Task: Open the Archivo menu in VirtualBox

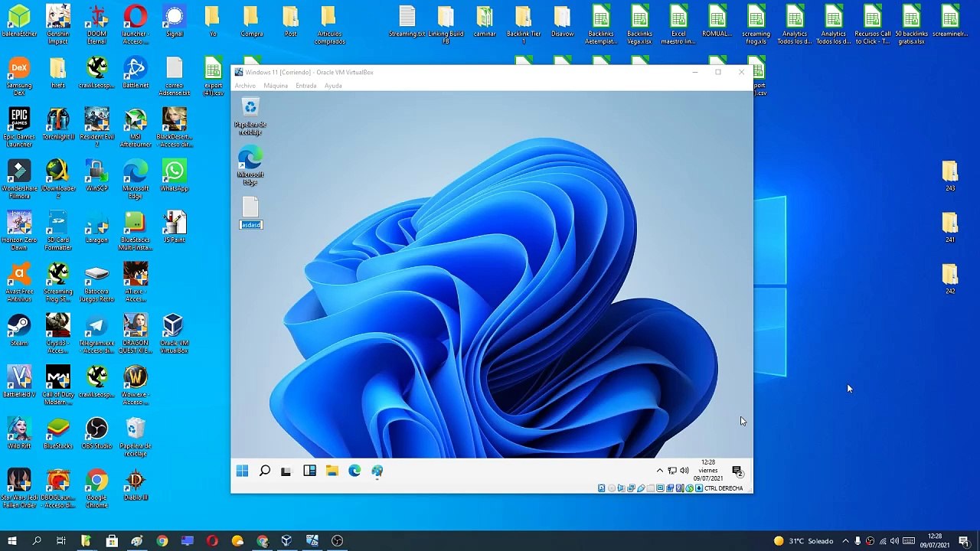Action: pyautogui.click(x=245, y=86)
